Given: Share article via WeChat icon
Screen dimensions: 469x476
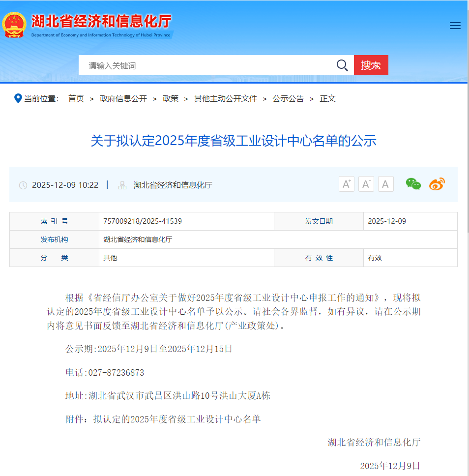Looking at the screenshot, I should (413, 184).
